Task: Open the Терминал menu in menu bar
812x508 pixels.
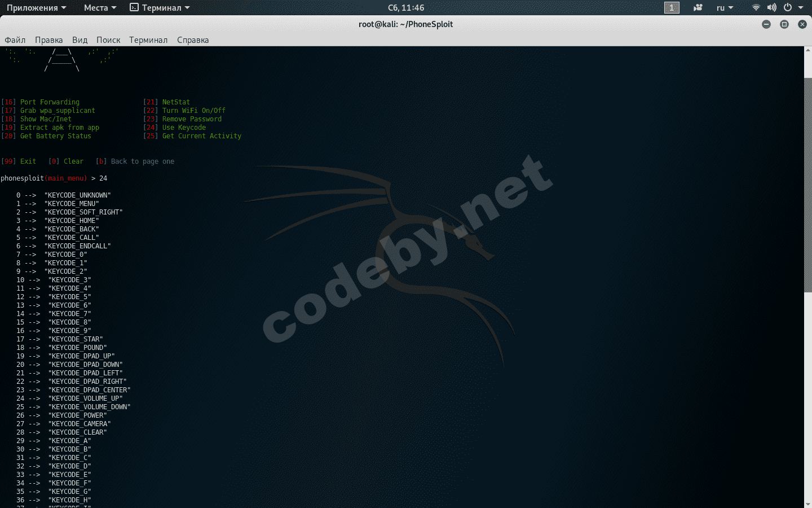Action: pyautogui.click(x=148, y=40)
